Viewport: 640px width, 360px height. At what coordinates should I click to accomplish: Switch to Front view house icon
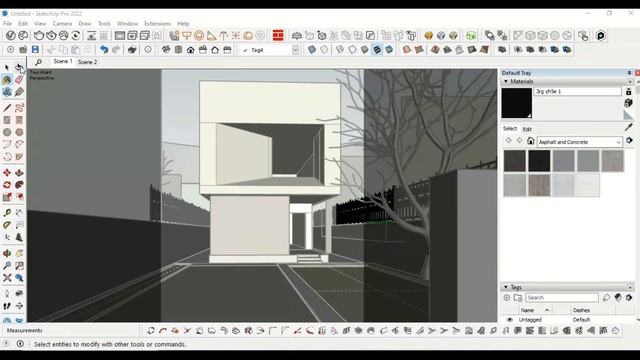click(x=191, y=50)
